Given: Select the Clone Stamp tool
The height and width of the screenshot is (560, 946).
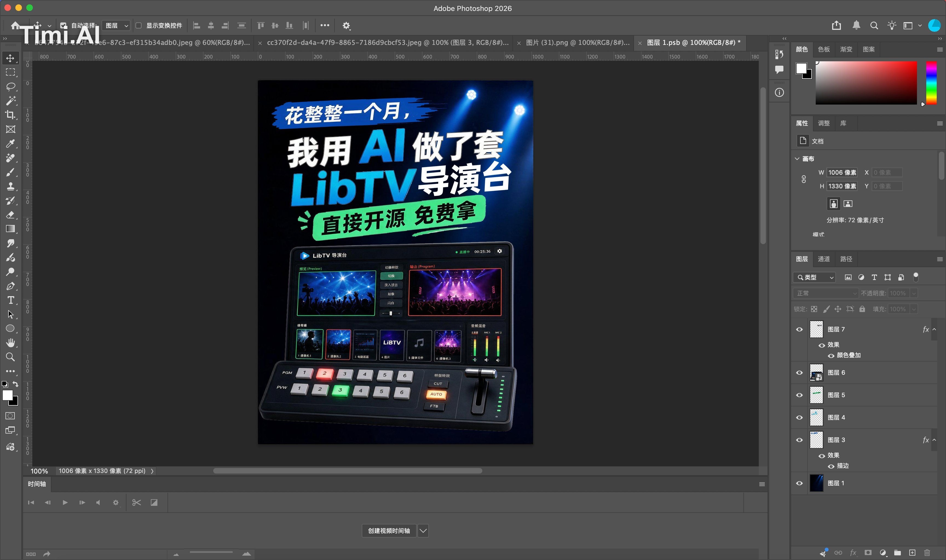Looking at the screenshot, I should 10,186.
